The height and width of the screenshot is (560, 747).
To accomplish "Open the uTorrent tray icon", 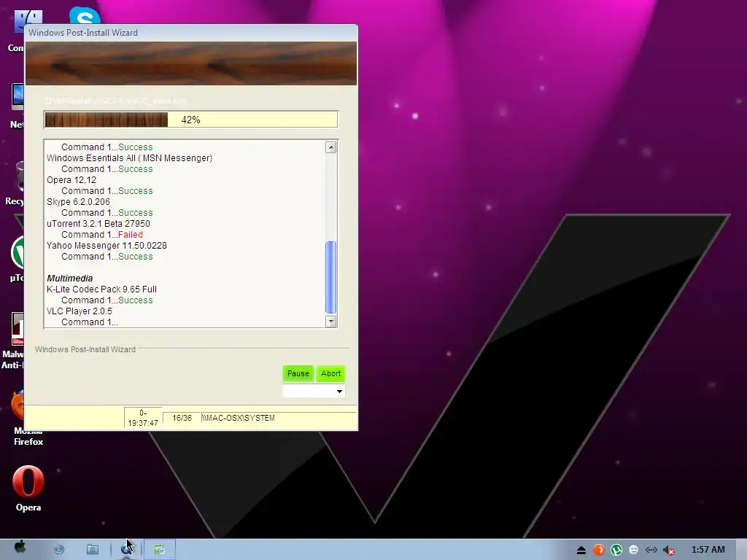I will point(616,550).
